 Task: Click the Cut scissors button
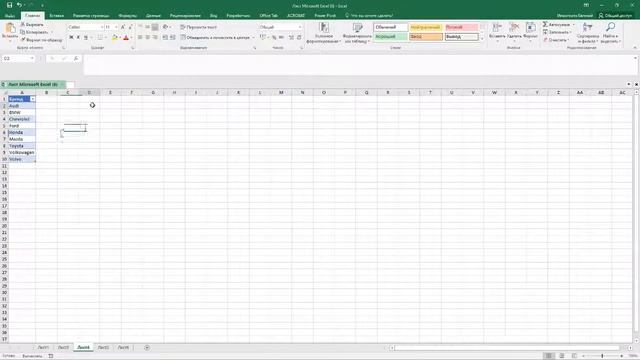(x=32, y=24)
